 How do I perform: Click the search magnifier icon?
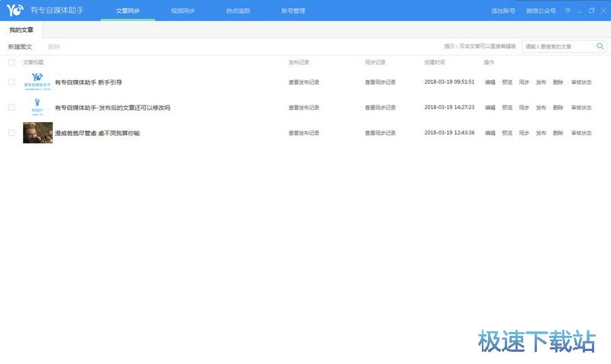pyautogui.click(x=600, y=47)
